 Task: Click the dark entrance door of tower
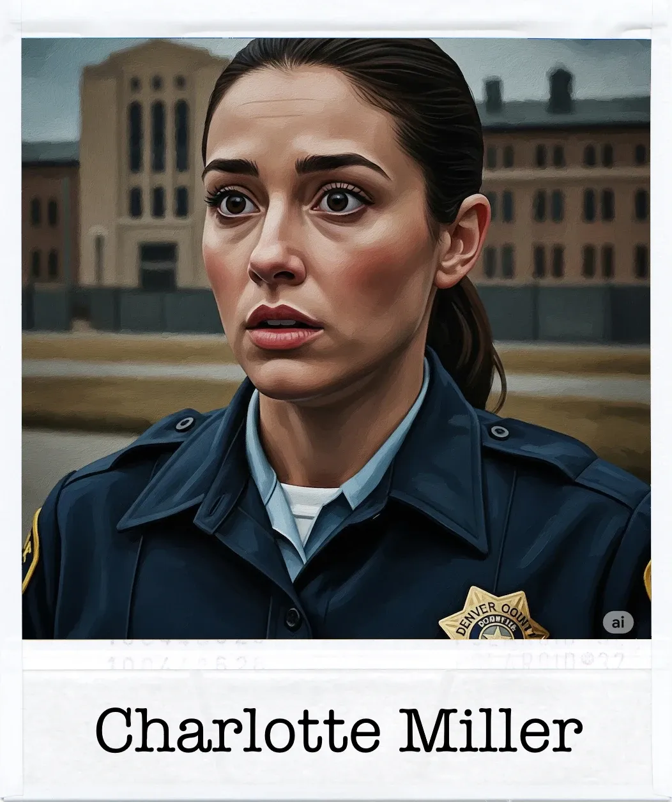pyautogui.click(x=158, y=266)
